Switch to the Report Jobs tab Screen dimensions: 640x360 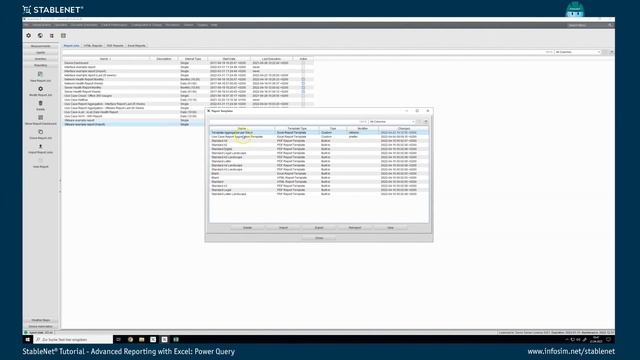click(71, 46)
